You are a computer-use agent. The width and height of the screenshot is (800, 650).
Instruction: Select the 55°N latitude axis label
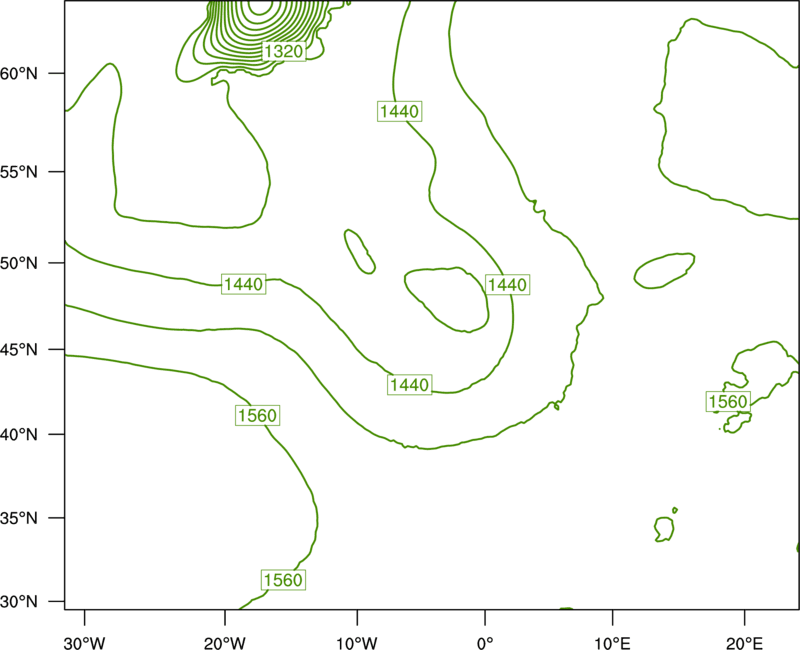pos(19,172)
